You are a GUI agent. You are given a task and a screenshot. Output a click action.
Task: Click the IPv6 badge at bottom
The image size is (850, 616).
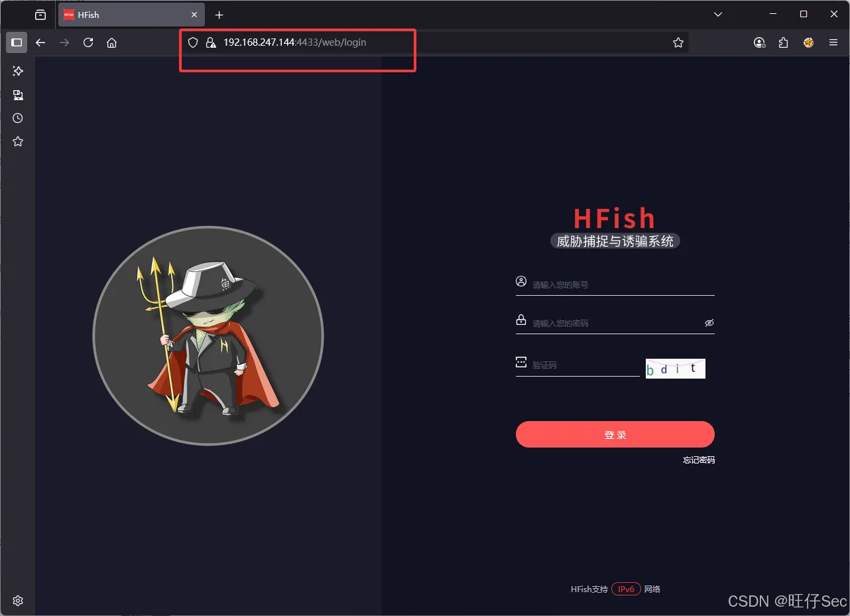[626, 589]
